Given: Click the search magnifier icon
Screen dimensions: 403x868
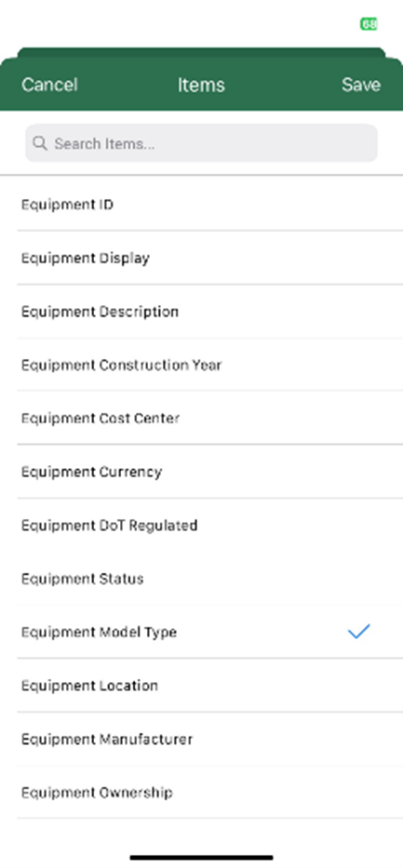Looking at the screenshot, I should pyautogui.click(x=39, y=143).
